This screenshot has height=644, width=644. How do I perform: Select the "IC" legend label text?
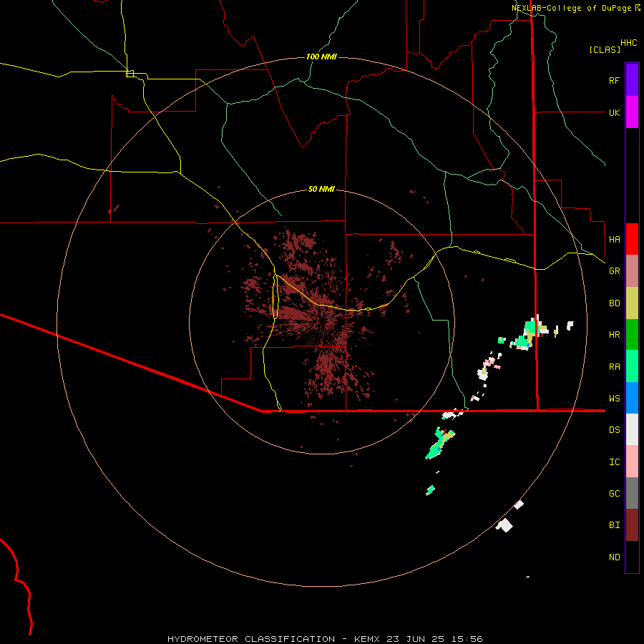coord(614,462)
